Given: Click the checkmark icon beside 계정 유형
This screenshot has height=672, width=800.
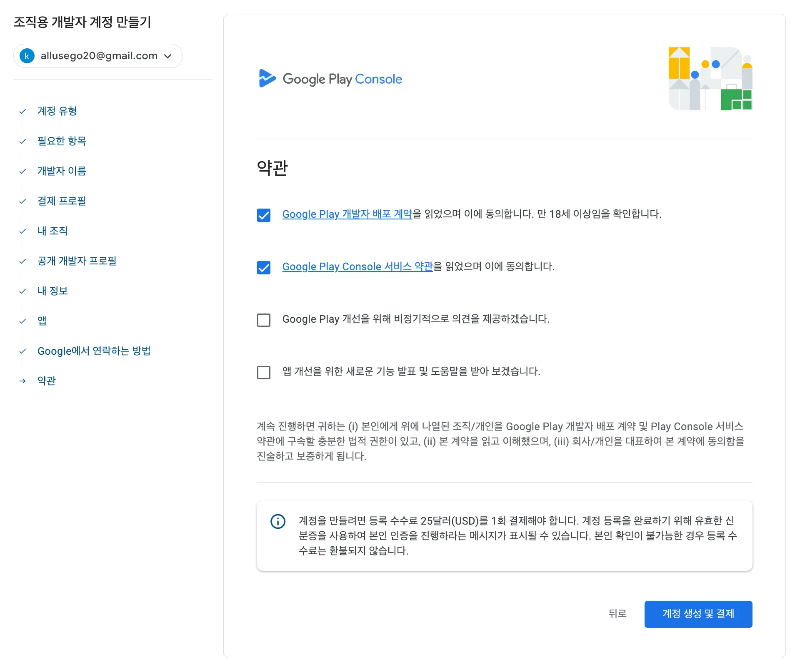Looking at the screenshot, I should click(x=22, y=111).
